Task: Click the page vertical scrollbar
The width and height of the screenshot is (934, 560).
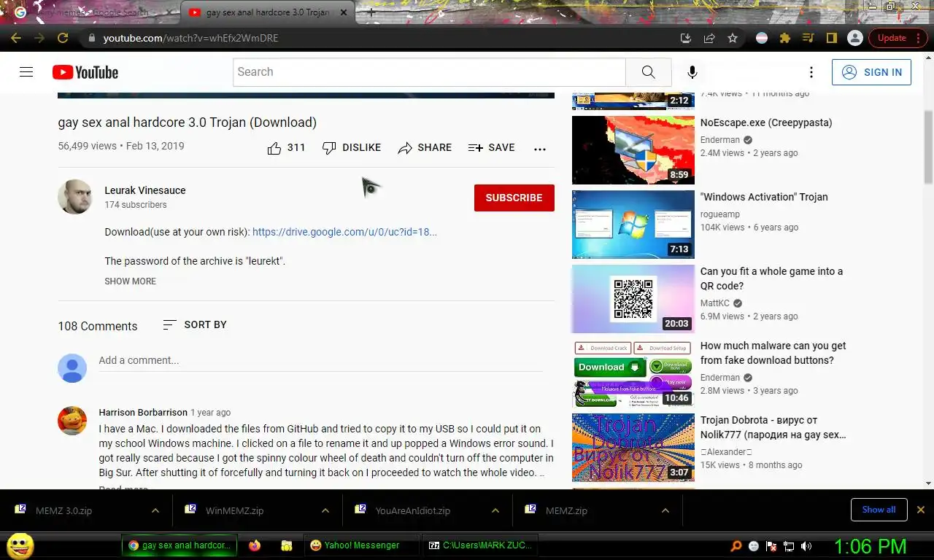Action: (928, 146)
